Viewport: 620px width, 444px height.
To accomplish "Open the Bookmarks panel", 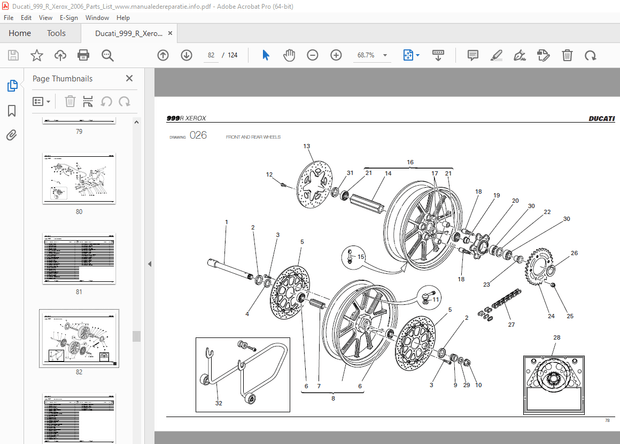I will click(x=12, y=111).
